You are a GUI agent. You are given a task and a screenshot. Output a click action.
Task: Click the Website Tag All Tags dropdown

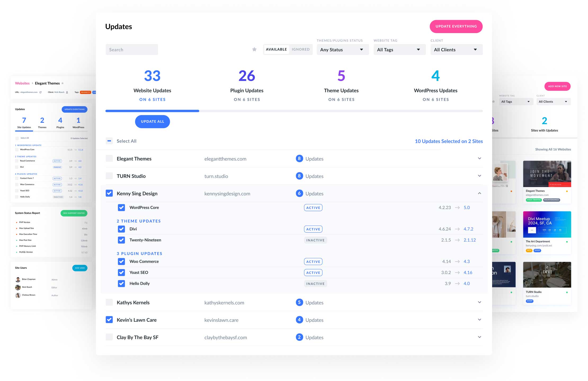click(397, 49)
